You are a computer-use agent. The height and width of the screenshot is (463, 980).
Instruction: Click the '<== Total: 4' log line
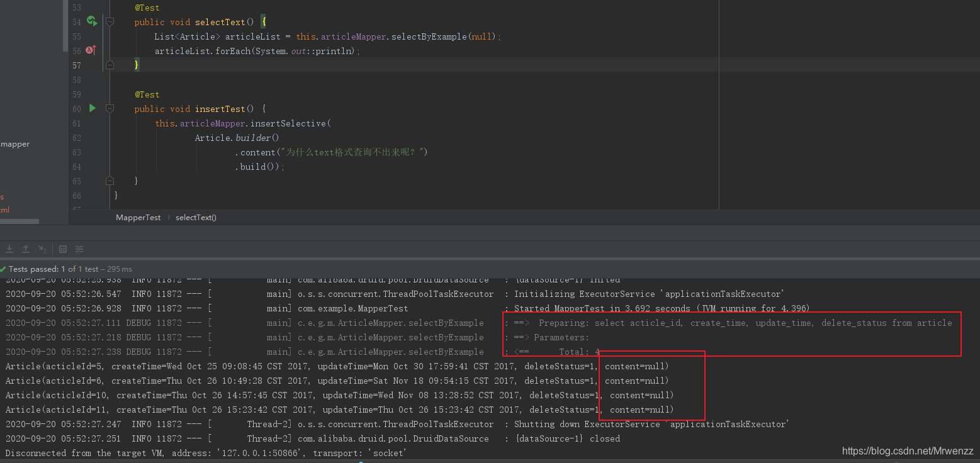point(556,352)
